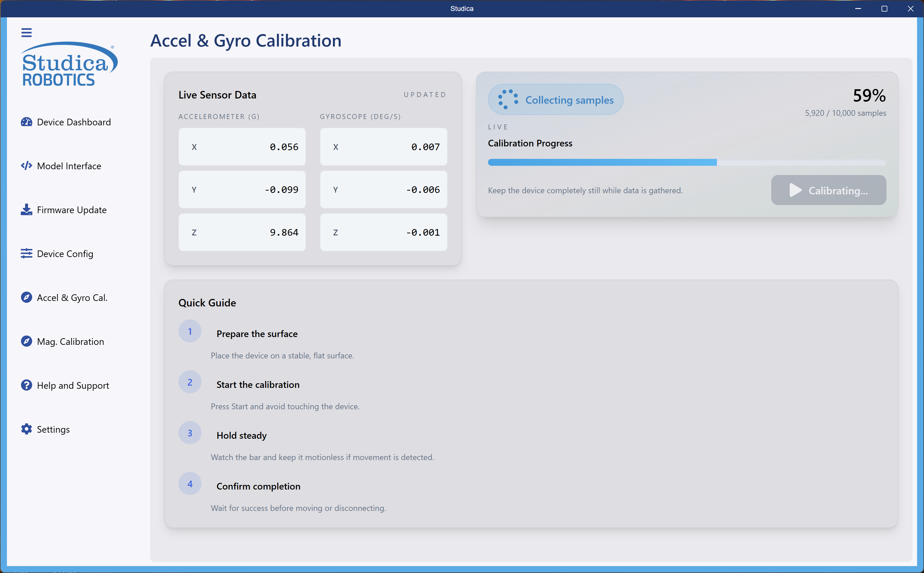The width and height of the screenshot is (924, 573).
Task: Click the Device Dashboard gauge icon
Action: click(26, 122)
